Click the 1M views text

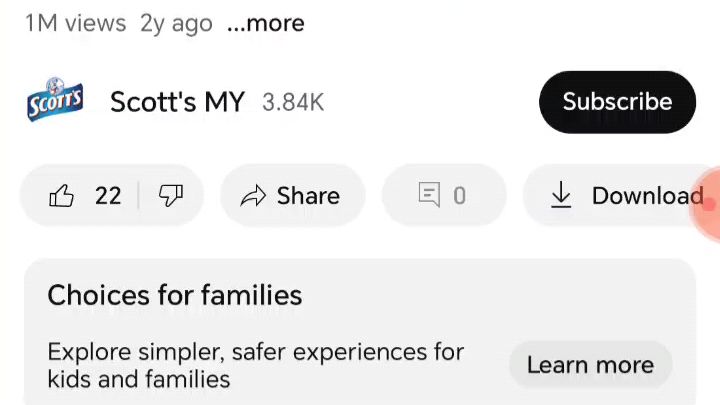pyautogui.click(x=76, y=23)
